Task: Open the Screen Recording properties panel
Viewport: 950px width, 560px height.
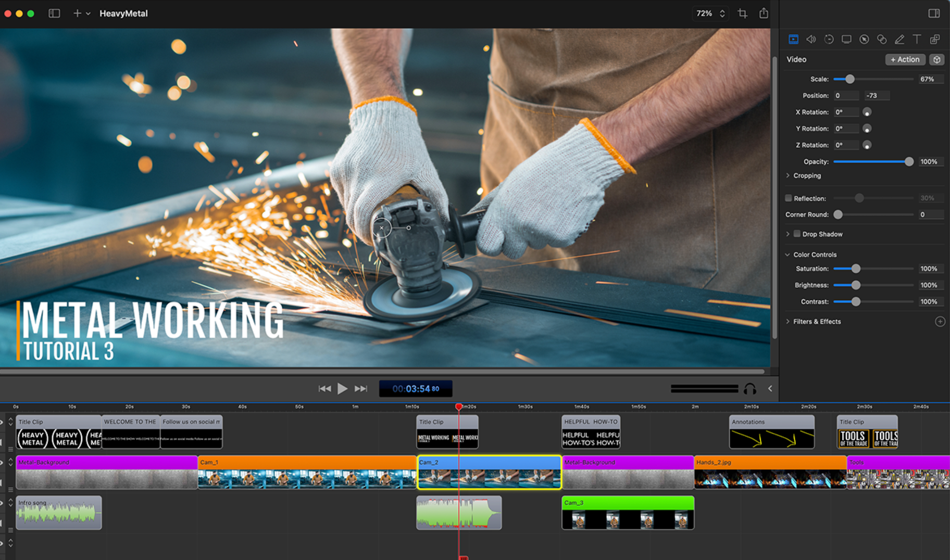Action: click(x=846, y=39)
